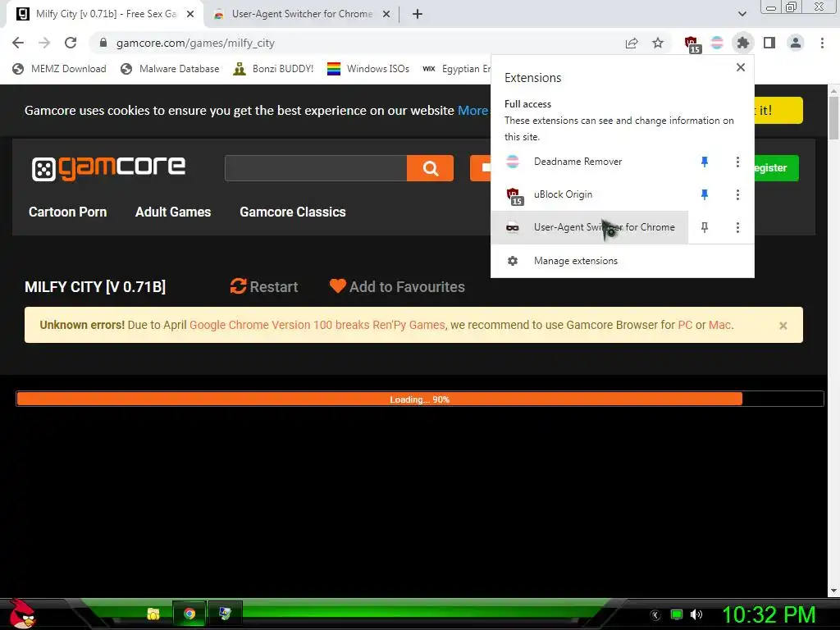Viewport: 840px width, 630px height.
Task: Open Deadname Remover toolbar icon
Action: (x=717, y=43)
